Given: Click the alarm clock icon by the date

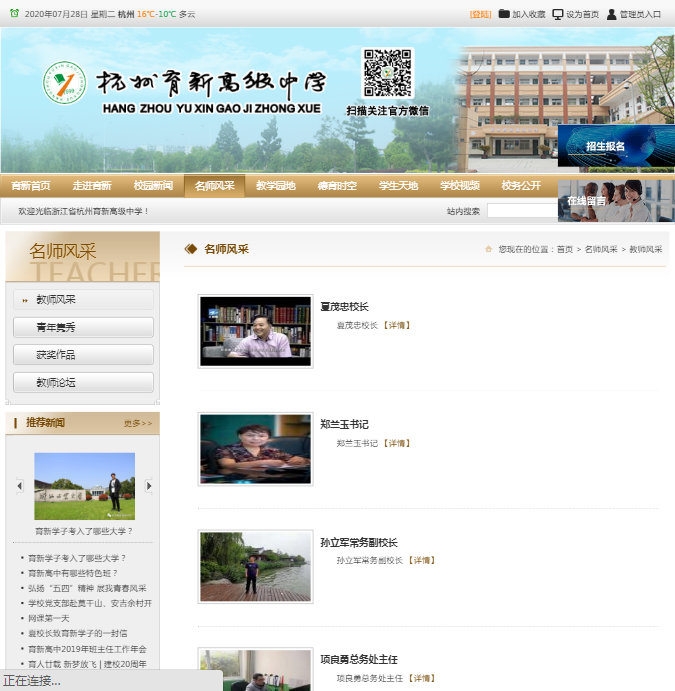Looking at the screenshot, I should pyautogui.click(x=15, y=13).
